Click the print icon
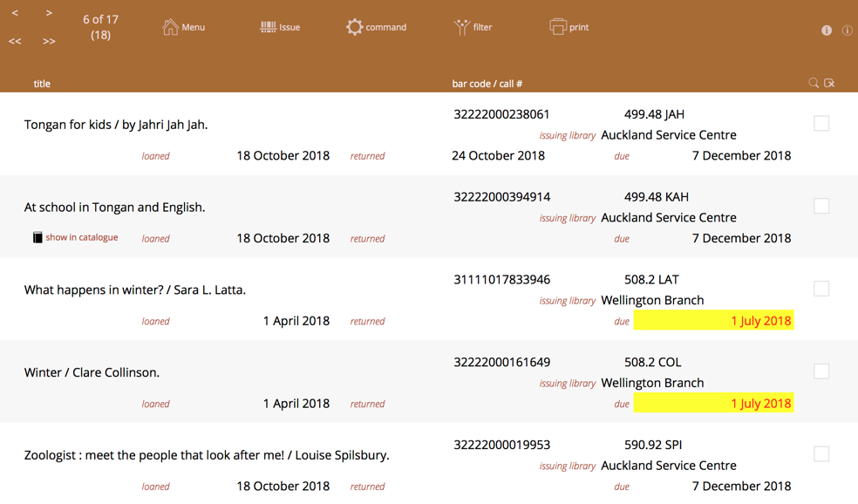Viewport: 858px width, 504px height. point(558,27)
